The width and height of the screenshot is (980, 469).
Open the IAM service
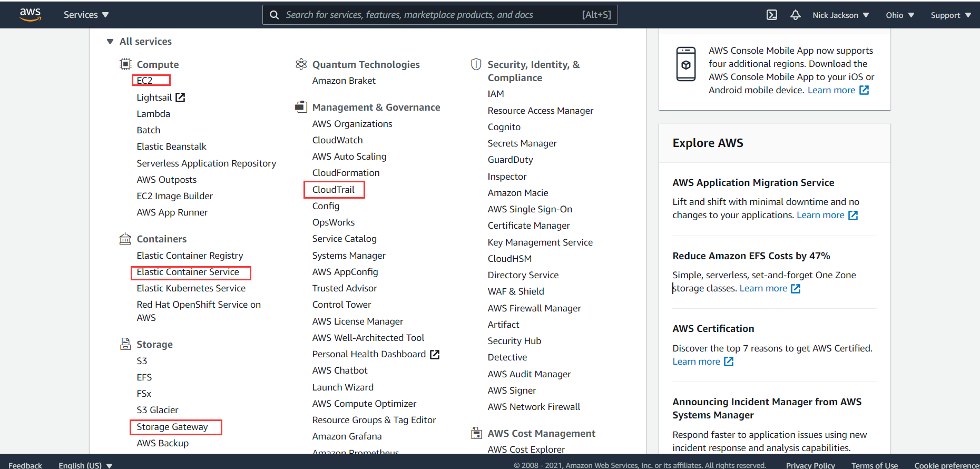[496, 94]
